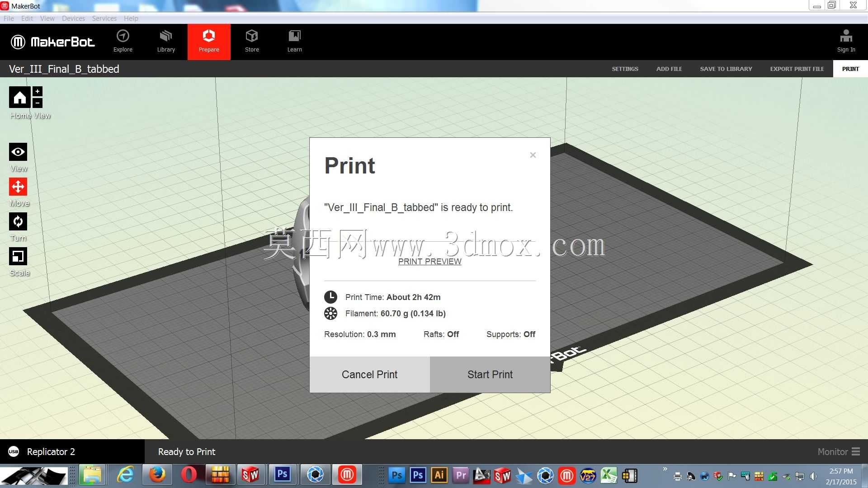The width and height of the screenshot is (868, 488).
Task: Expand hidden quick launch chevron
Action: [x=665, y=469]
